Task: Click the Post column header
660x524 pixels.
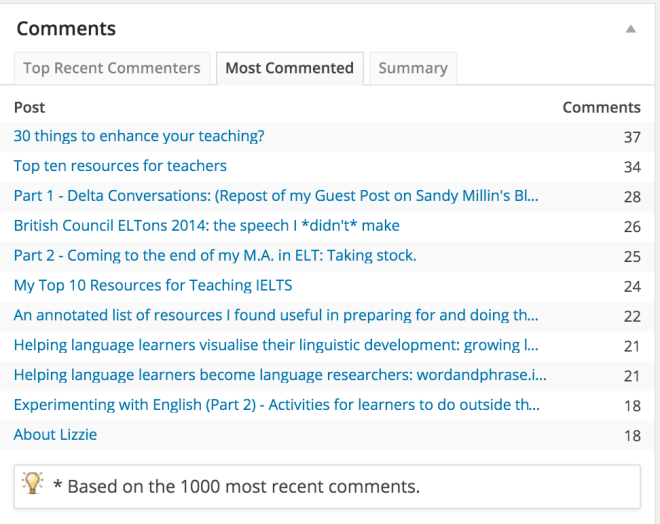Action: coord(29,107)
